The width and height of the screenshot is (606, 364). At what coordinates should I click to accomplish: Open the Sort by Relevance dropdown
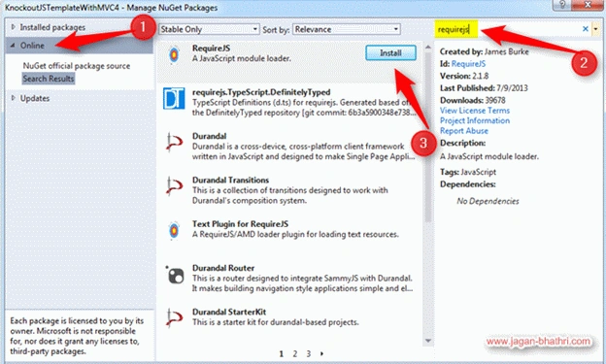(x=347, y=29)
